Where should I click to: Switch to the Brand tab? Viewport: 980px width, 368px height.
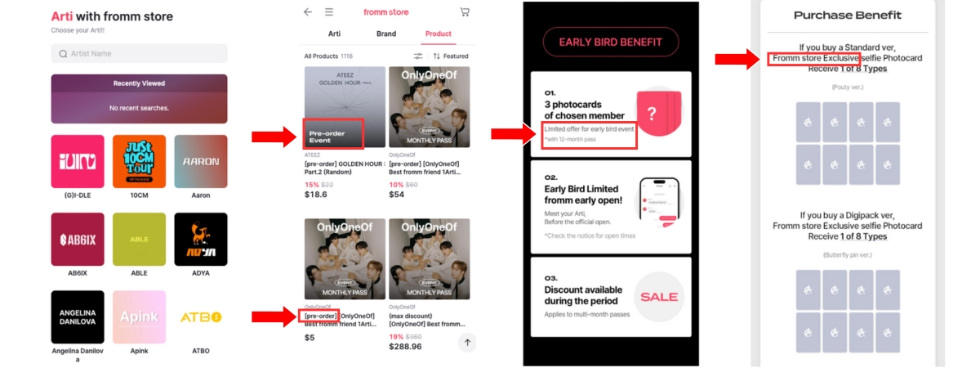pos(386,34)
